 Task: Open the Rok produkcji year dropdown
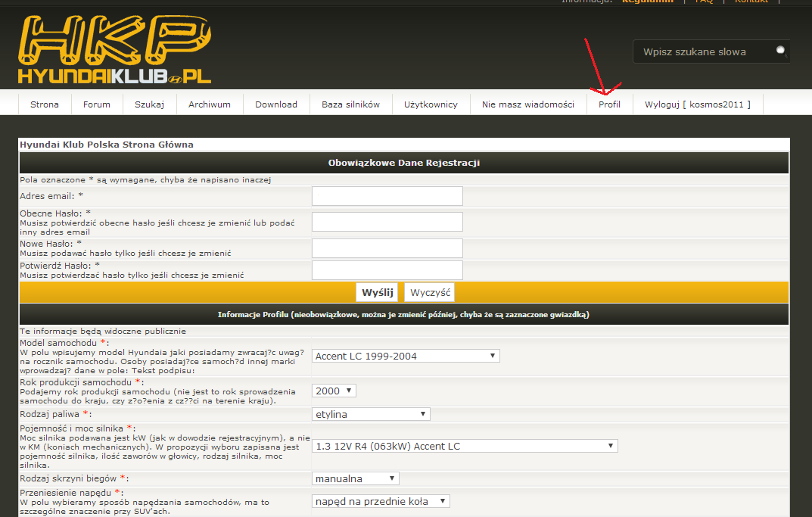coord(334,391)
